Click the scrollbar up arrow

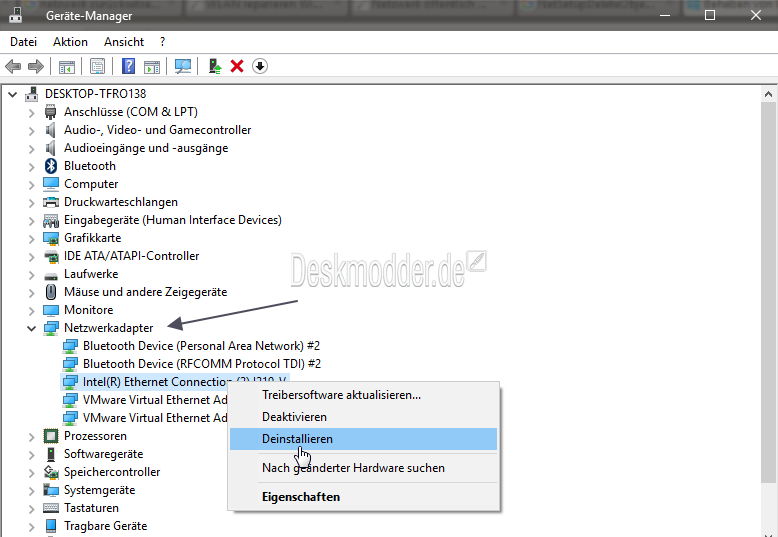(x=769, y=94)
